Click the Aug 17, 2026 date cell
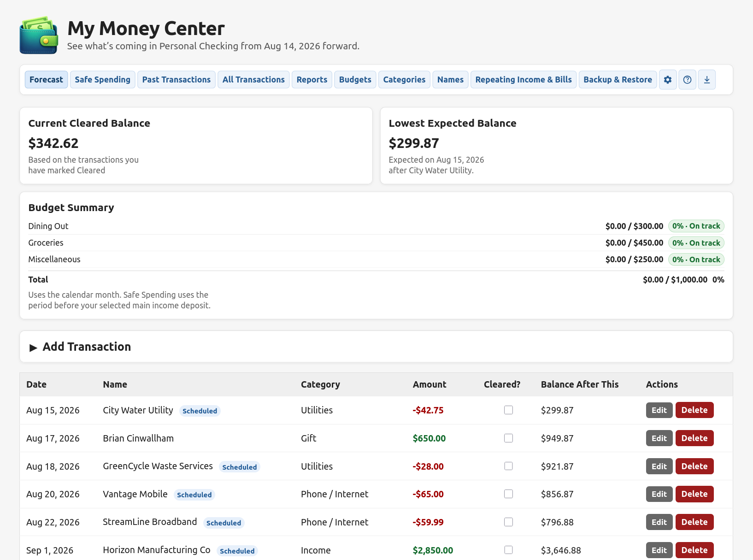The height and width of the screenshot is (560, 753). (53, 438)
